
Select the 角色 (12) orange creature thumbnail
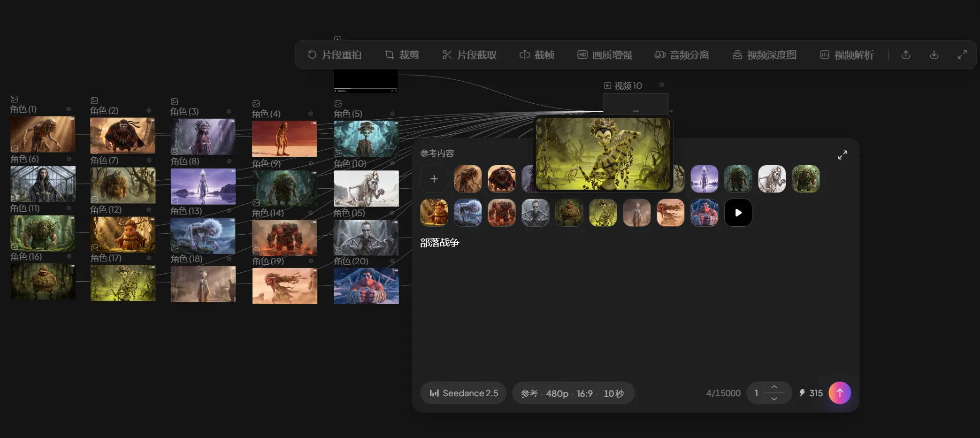click(123, 235)
